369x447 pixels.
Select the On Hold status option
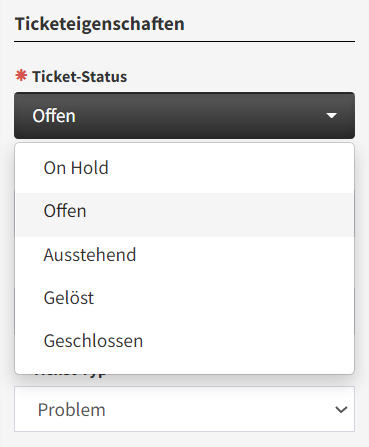(x=185, y=168)
